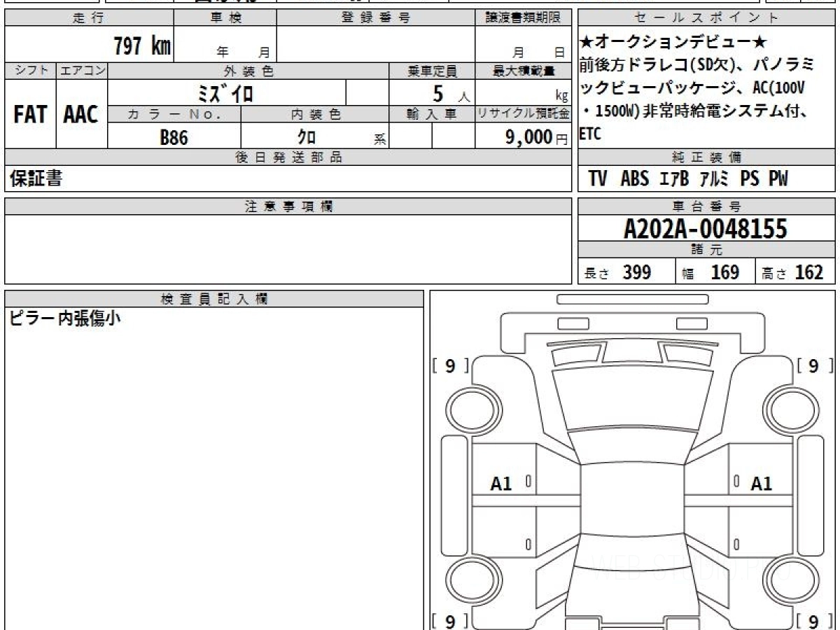Click the top-left [9] tire rating
Screen dimensions: 840x630
(x=450, y=365)
